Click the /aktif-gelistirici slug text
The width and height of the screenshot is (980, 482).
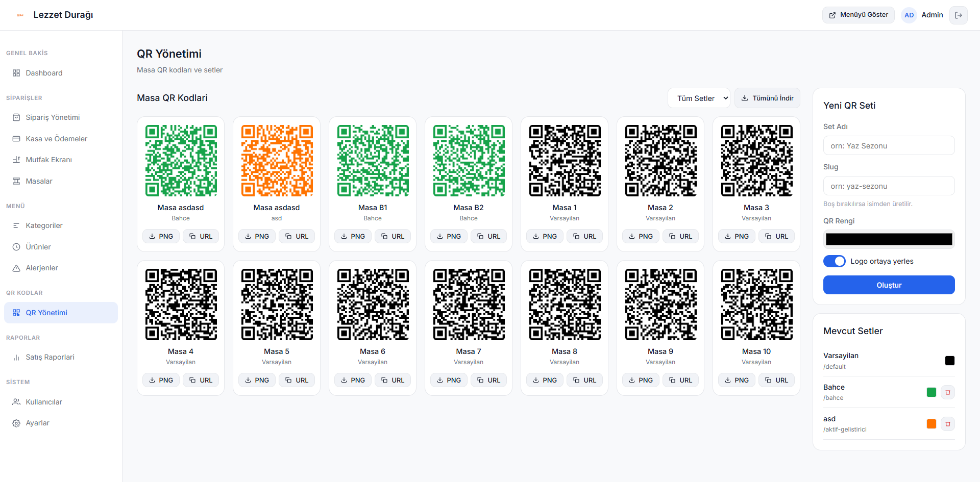[x=845, y=429]
